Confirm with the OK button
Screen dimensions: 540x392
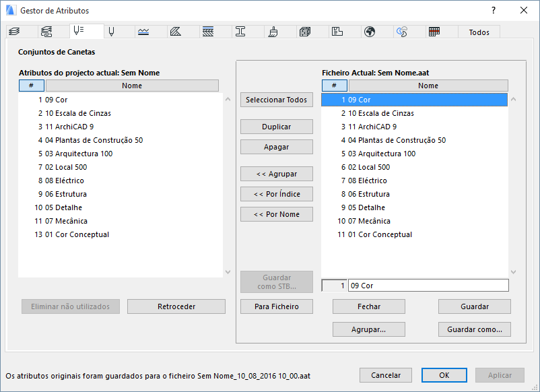(444, 375)
